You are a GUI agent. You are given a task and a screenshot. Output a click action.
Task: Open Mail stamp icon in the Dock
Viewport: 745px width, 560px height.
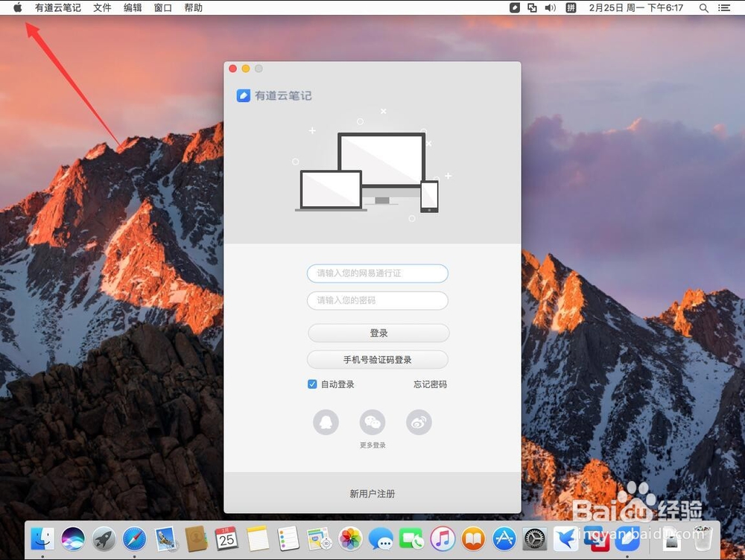[x=165, y=539]
